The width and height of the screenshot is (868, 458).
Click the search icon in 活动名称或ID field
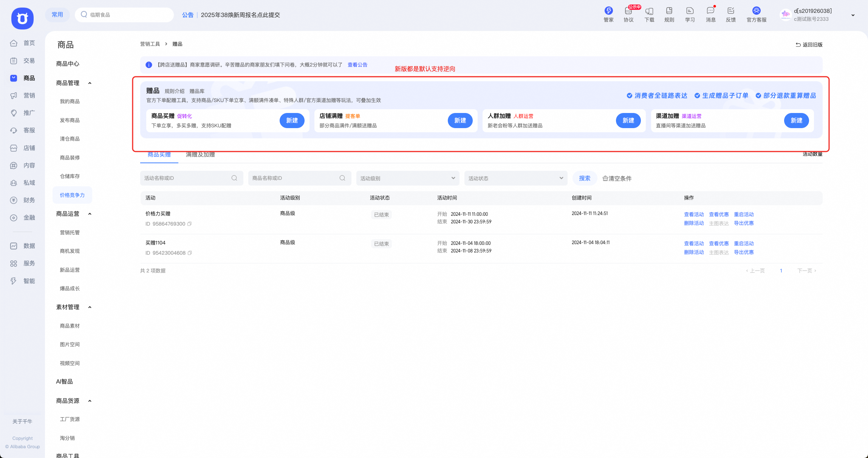pos(234,178)
